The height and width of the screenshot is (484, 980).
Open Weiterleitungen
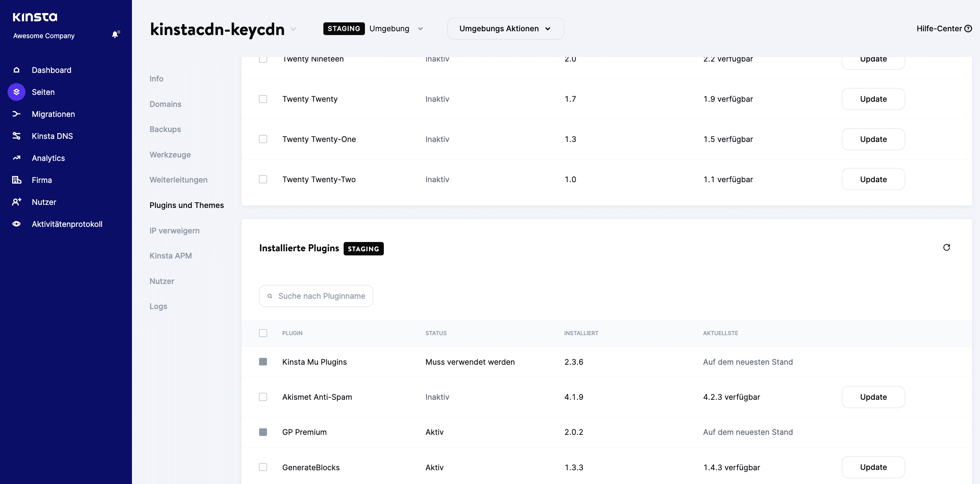point(178,180)
